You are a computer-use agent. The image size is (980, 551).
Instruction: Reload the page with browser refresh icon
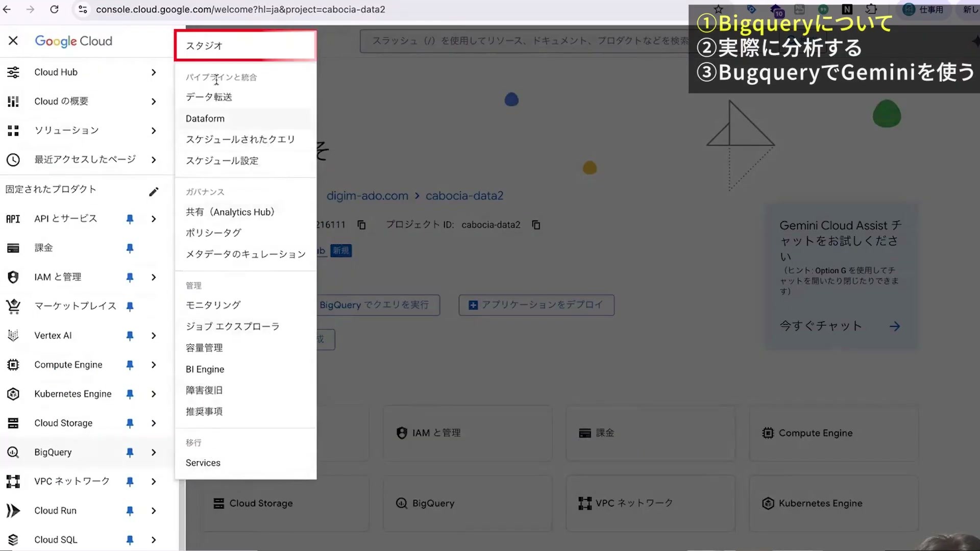[x=54, y=9]
